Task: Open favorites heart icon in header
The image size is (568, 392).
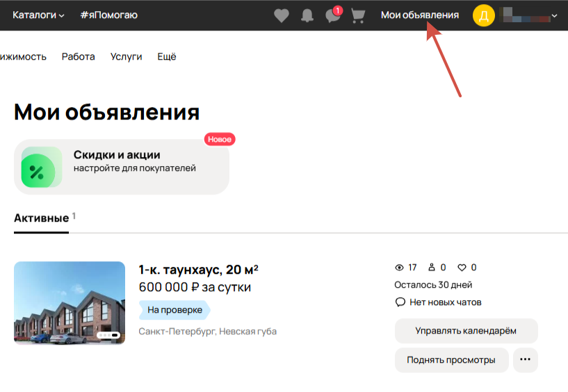Action: coord(282,15)
